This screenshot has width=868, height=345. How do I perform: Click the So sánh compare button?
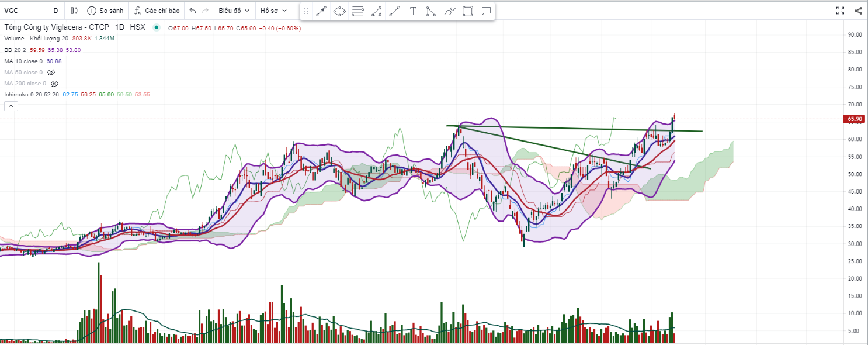click(105, 11)
